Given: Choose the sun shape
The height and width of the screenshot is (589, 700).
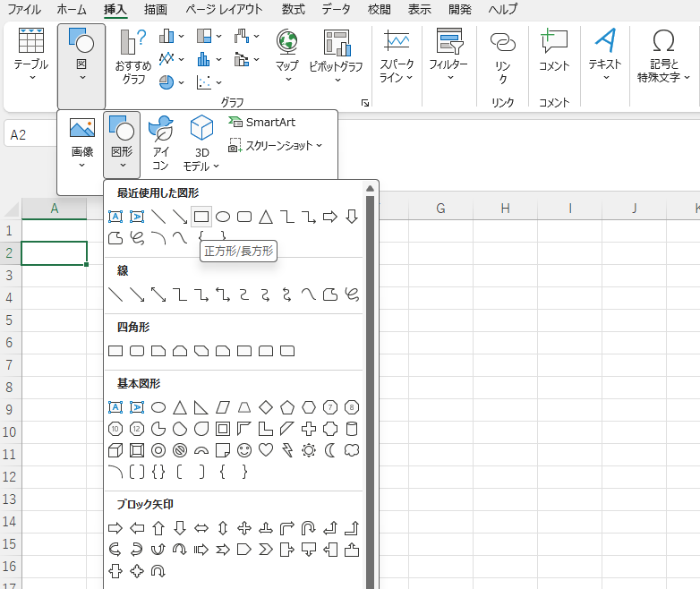Looking at the screenshot, I should click(309, 450).
